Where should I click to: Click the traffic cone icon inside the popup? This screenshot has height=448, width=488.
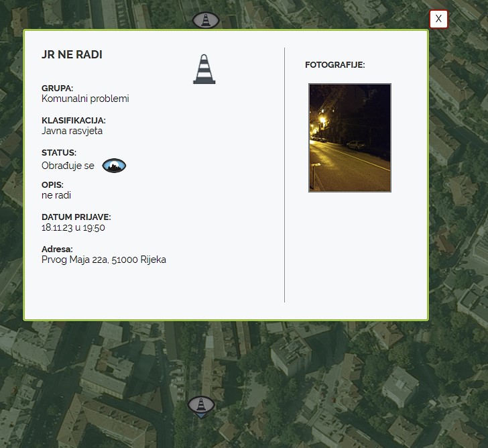(x=204, y=69)
